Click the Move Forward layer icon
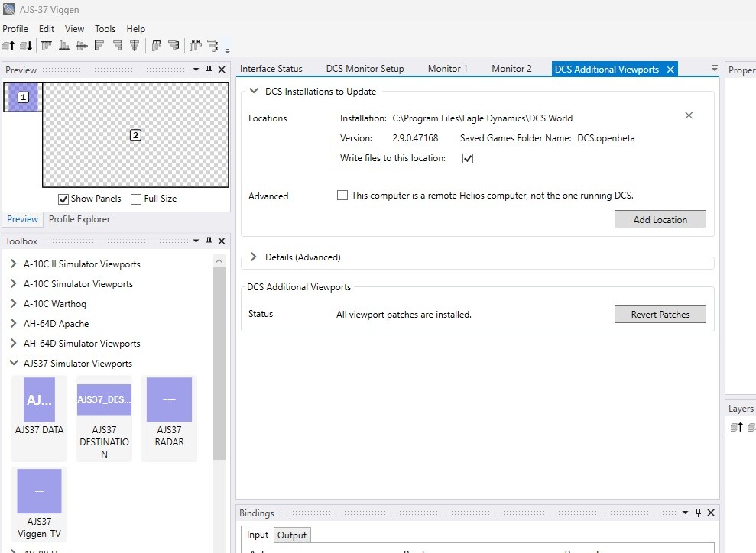Viewport: 756px width, 553px height. [8, 46]
